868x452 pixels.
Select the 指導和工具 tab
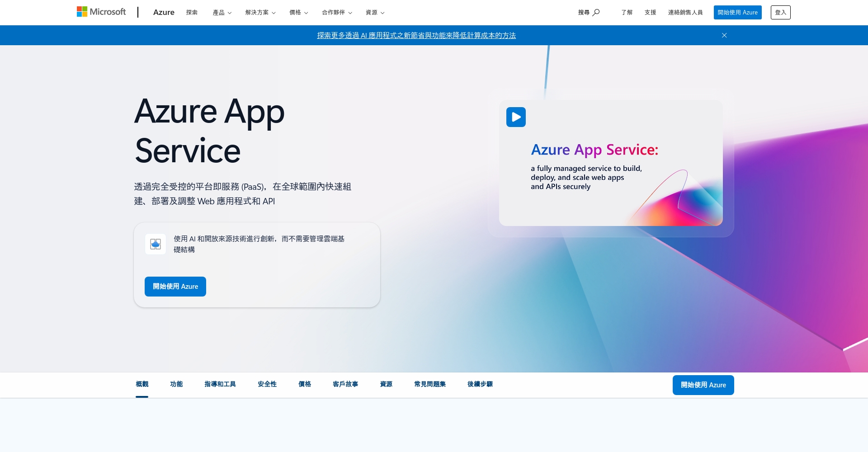pyautogui.click(x=220, y=384)
